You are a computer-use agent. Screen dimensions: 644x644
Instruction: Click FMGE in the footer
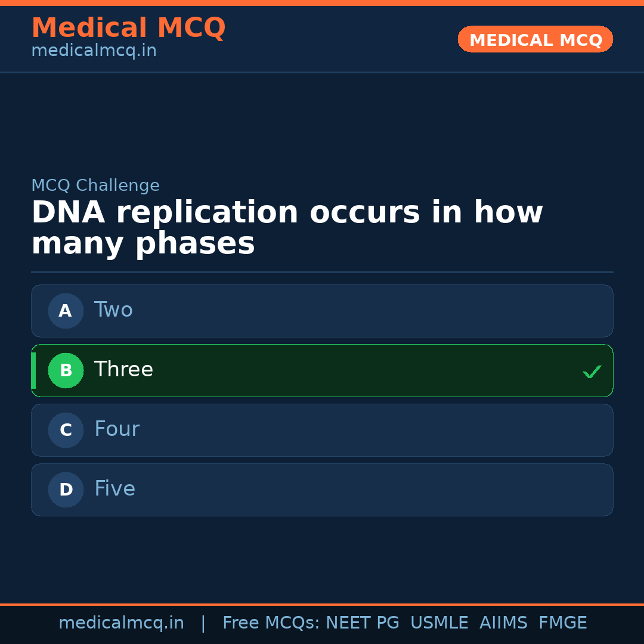tap(562, 623)
